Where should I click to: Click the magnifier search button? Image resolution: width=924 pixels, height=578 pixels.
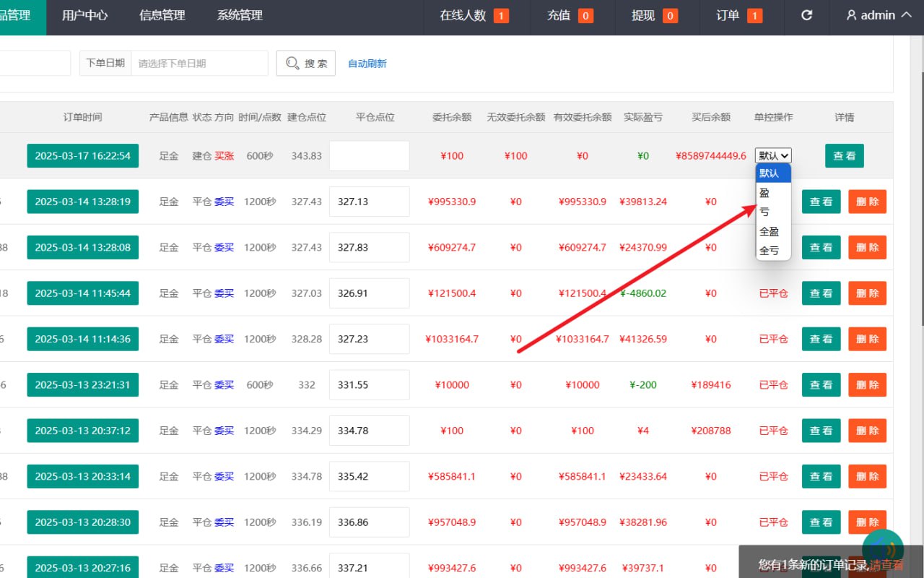click(305, 64)
